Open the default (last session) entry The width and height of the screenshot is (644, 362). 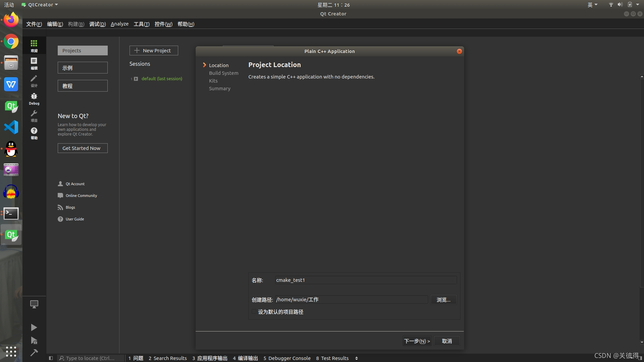coord(162,79)
